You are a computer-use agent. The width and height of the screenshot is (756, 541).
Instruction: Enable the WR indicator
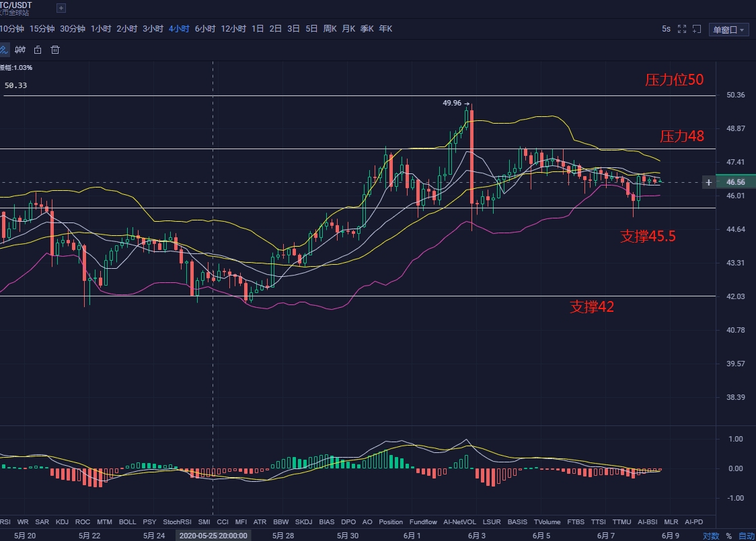(23, 522)
